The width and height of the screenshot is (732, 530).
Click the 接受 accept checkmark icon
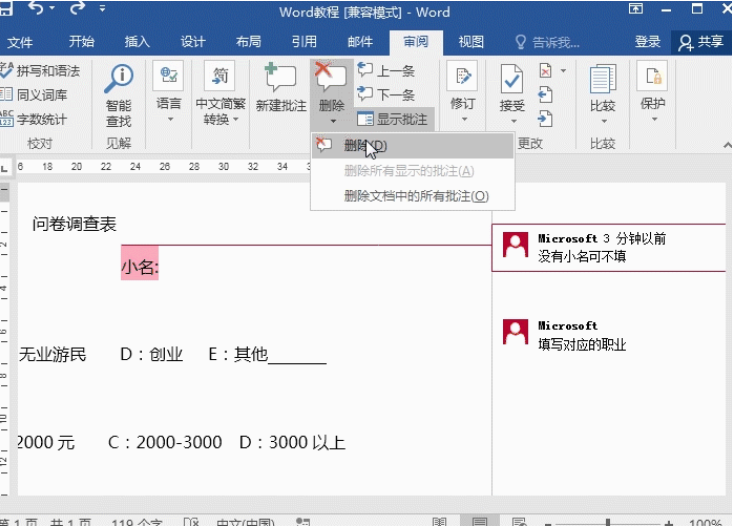(x=512, y=79)
